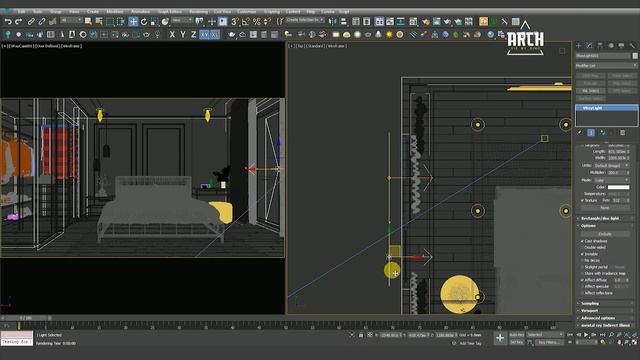Viewport: 640px width, 360px height.
Task: Select the Select and Link chain icon
Action: [31, 21]
